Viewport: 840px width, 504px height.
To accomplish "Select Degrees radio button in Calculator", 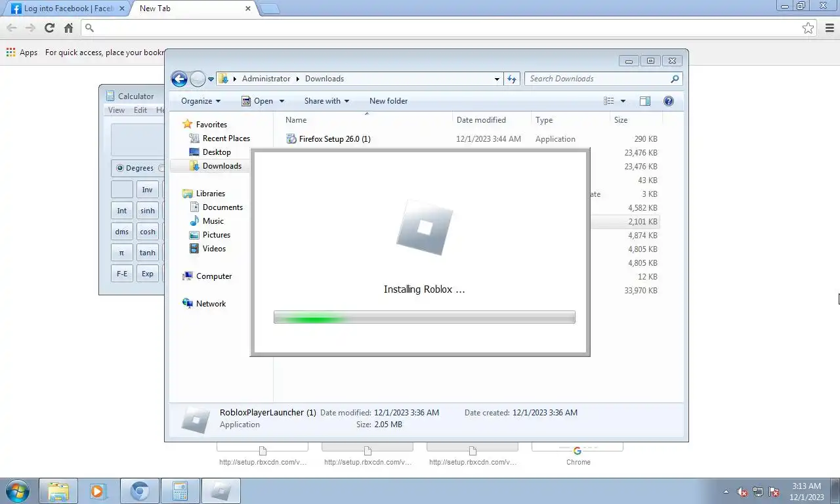I will pos(120,168).
